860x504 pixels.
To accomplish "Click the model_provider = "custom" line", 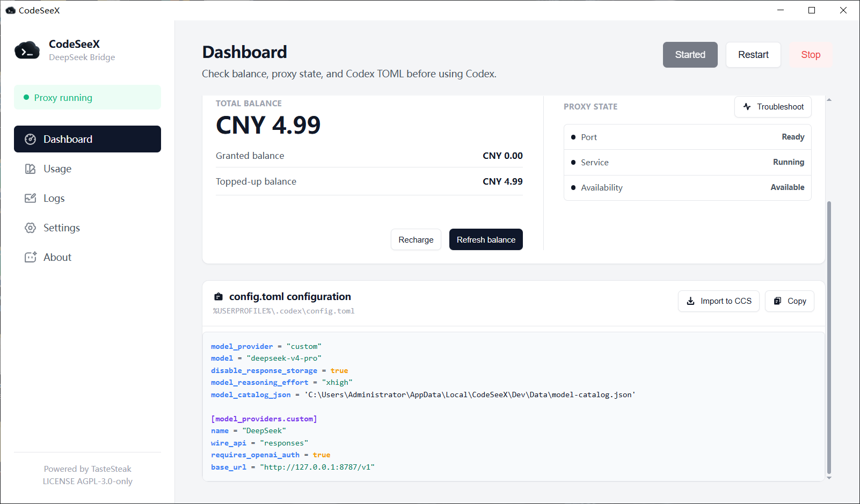I will [266, 346].
